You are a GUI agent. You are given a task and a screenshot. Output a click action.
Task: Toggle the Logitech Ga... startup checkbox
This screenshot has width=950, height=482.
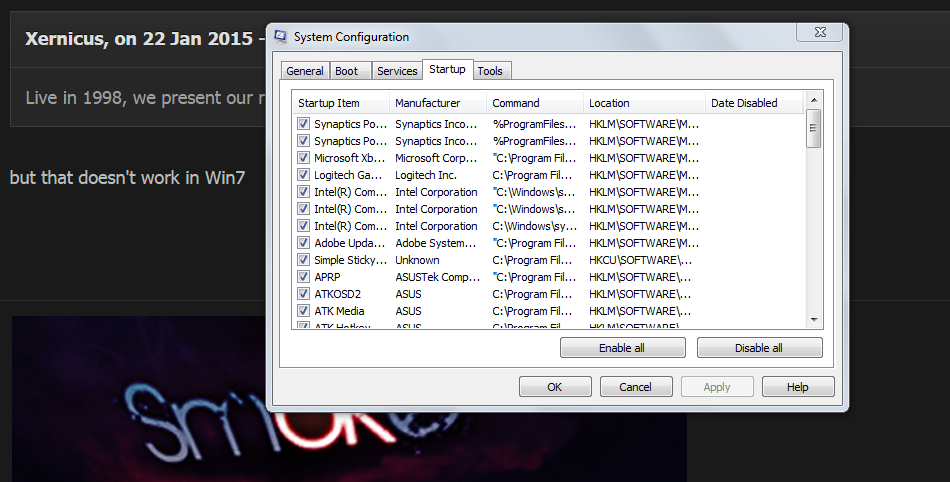[x=304, y=174]
